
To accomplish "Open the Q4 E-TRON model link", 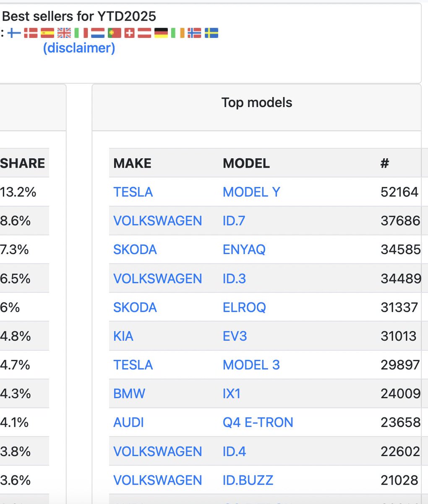I will 258,422.
